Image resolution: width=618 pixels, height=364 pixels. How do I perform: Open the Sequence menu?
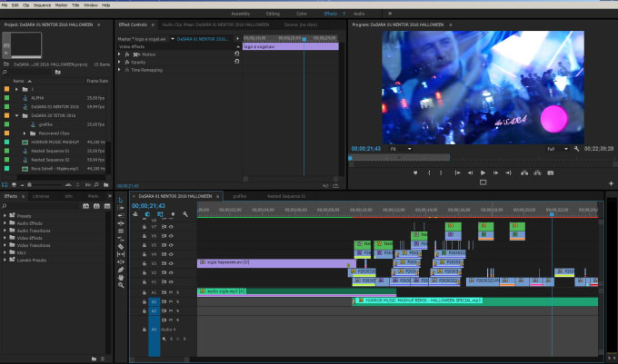point(42,5)
